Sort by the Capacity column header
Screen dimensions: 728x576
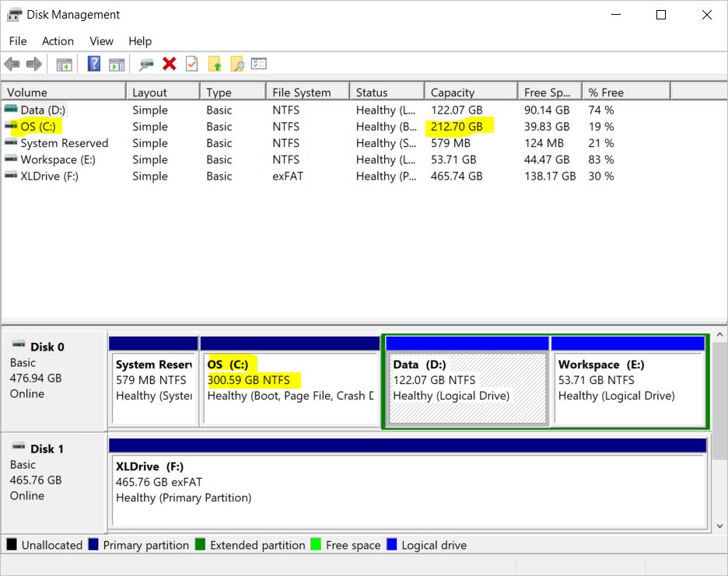click(x=471, y=93)
